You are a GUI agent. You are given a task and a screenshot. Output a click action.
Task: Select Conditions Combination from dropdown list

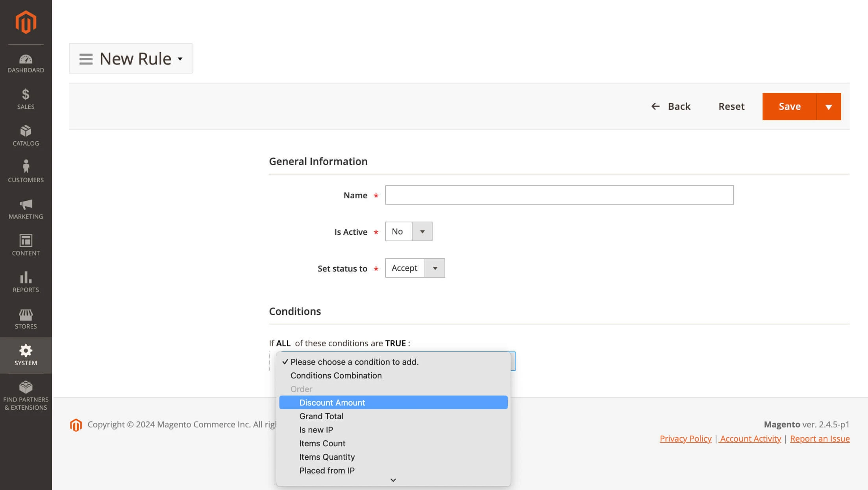tap(336, 375)
